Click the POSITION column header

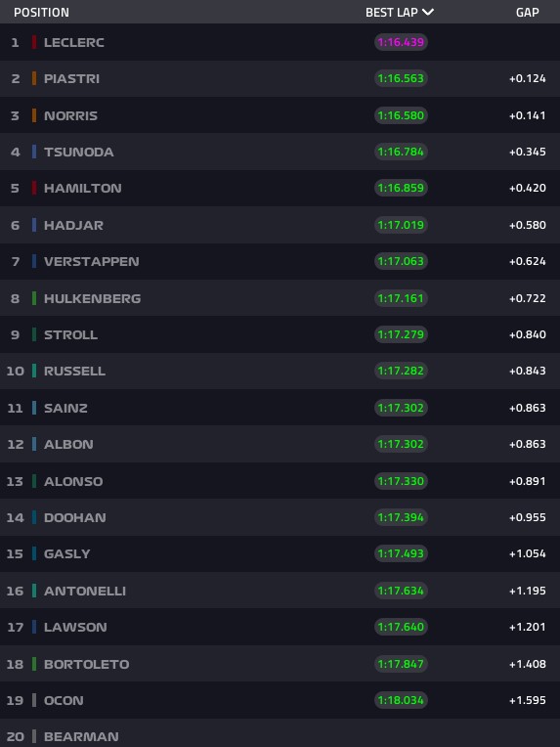tap(41, 13)
